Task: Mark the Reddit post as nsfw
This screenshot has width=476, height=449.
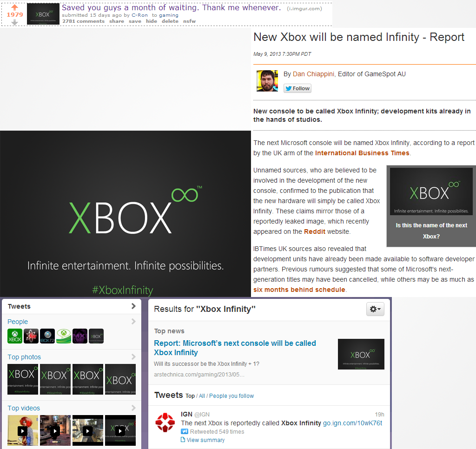Action: point(190,21)
